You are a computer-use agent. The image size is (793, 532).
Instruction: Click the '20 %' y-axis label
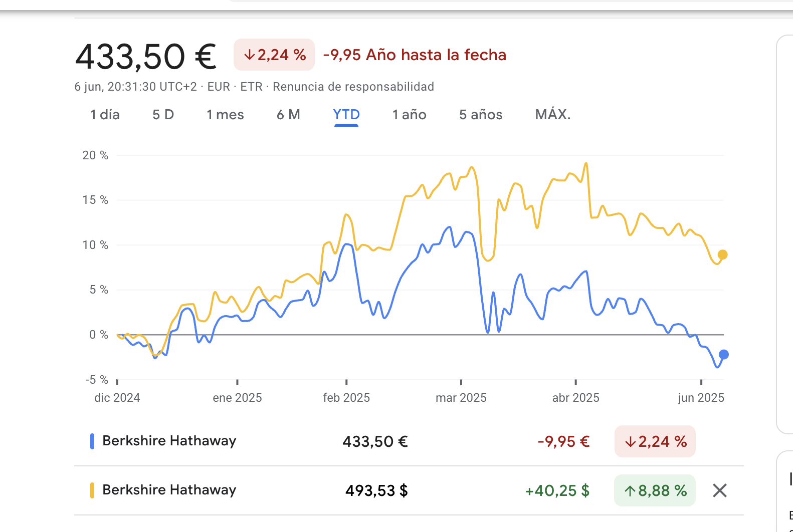point(95,155)
